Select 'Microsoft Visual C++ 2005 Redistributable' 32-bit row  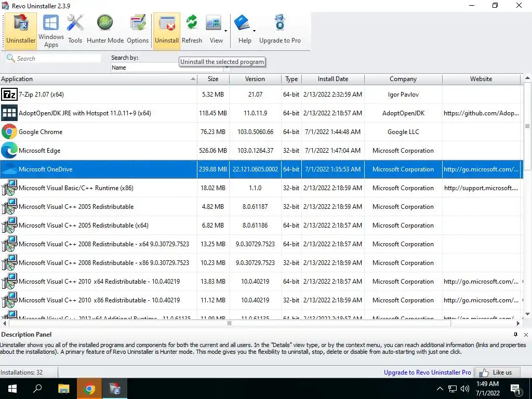[261, 207]
